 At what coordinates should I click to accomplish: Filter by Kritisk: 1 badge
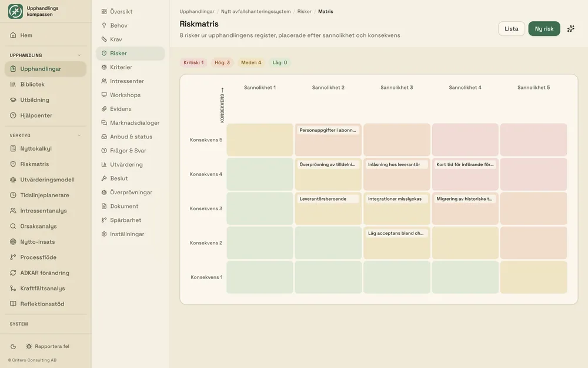[193, 63]
